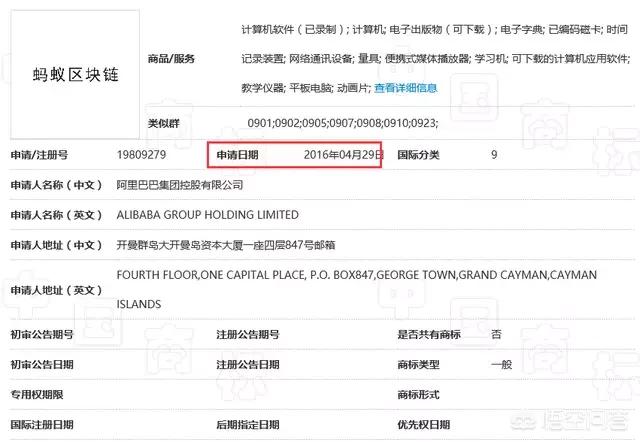Select goods line starting with 教学仪器
640x442 pixels.
click(x=306, y=88)
